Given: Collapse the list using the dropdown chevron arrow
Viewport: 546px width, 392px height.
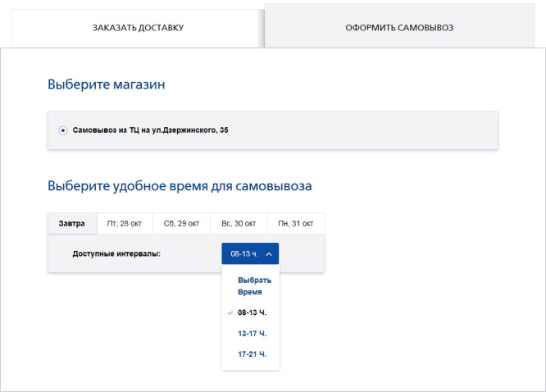Looking at the screenshot, I should pyautogui.click(x=269, y=254).
